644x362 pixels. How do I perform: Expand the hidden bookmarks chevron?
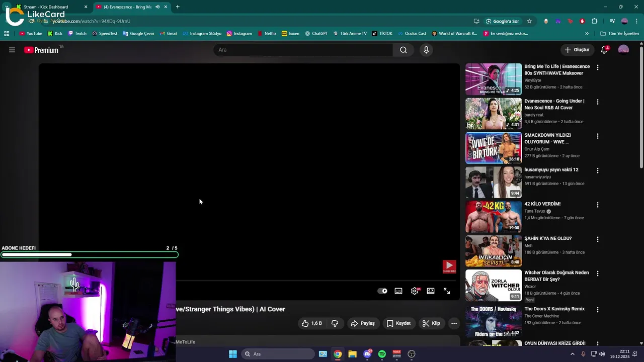tap(587, 34)
